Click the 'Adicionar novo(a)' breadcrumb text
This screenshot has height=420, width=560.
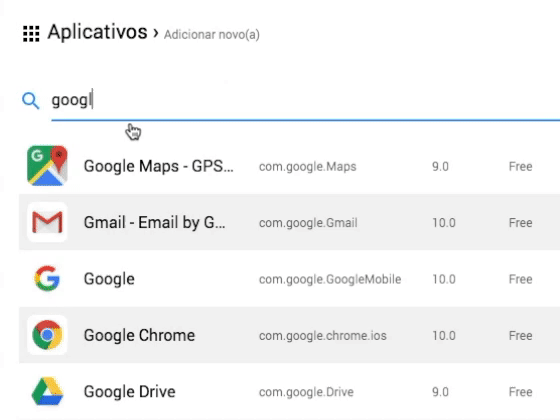[x=212, y=35]
